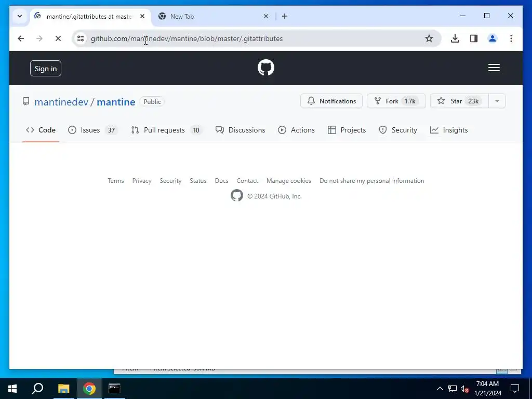Close the mantine/.gitattributes tab
This screenshot has width=532, height=399.
142,16
